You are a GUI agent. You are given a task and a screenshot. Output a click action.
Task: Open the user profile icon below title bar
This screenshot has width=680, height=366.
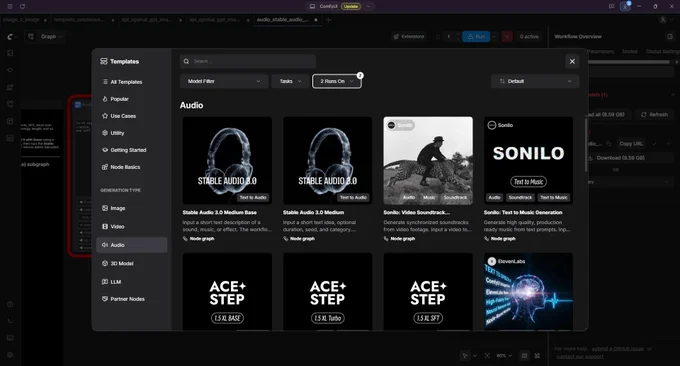click(x=662, y=20)
